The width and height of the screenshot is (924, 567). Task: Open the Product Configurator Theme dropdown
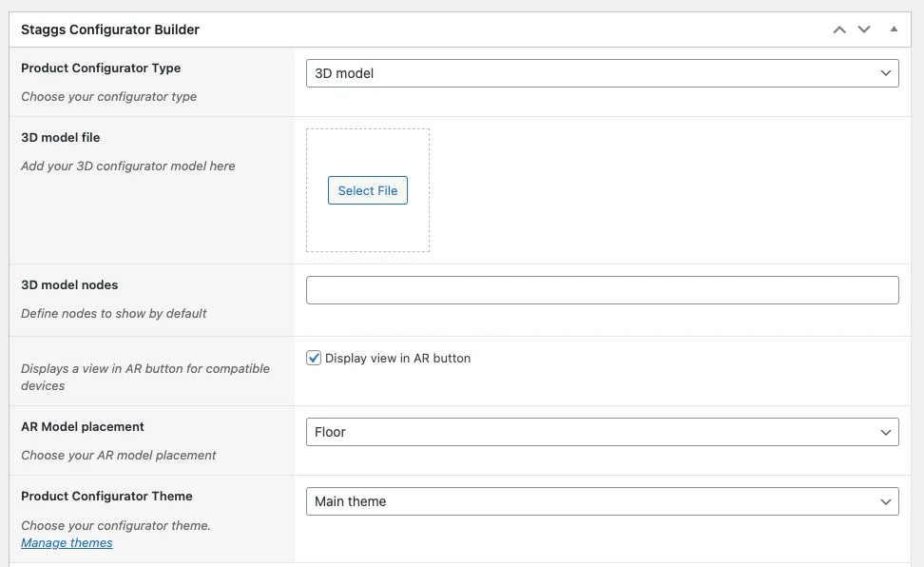(602, 501)
